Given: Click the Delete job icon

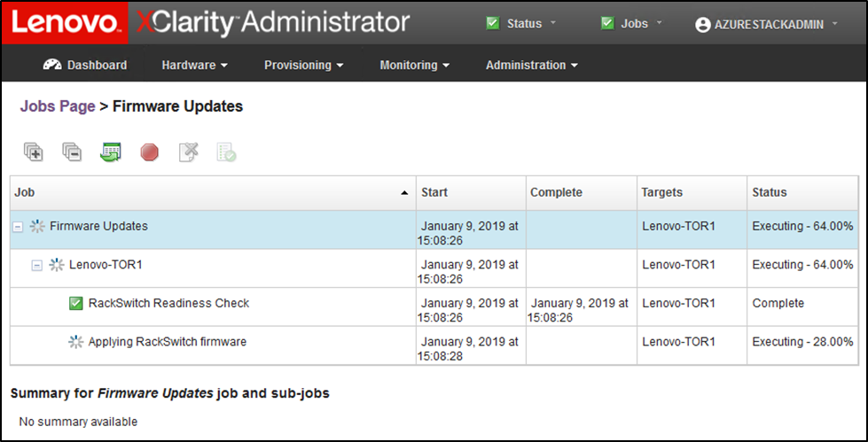Looking at the screenshot, I should [188, 151].
